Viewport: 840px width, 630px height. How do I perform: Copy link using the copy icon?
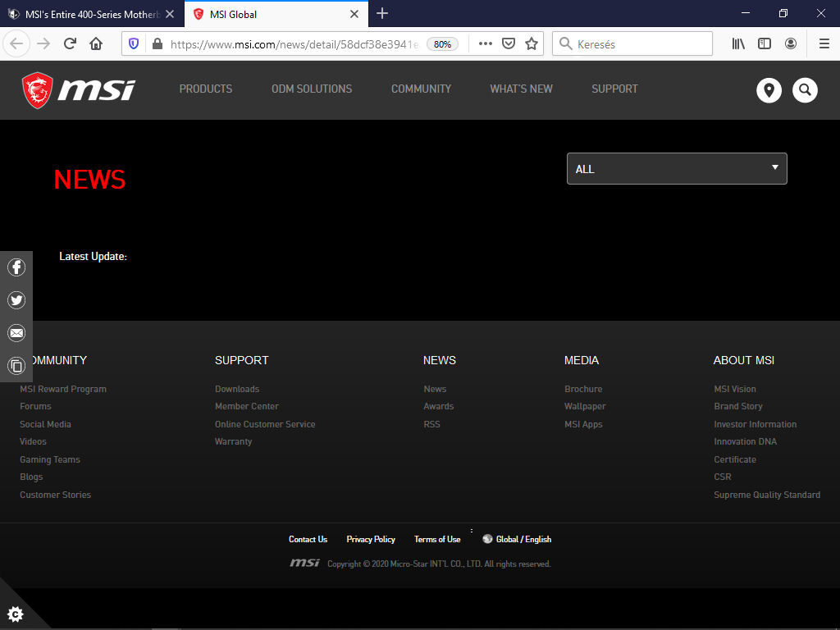click(x=16, y=366)
